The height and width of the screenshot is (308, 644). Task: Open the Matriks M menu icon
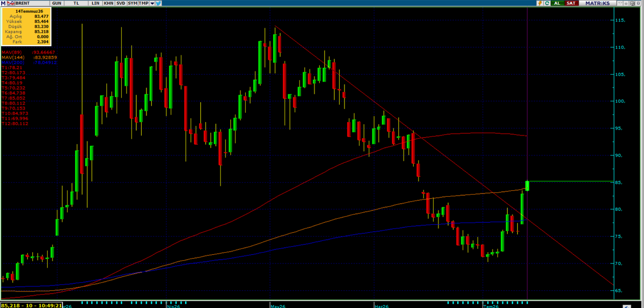click(3, 3)
